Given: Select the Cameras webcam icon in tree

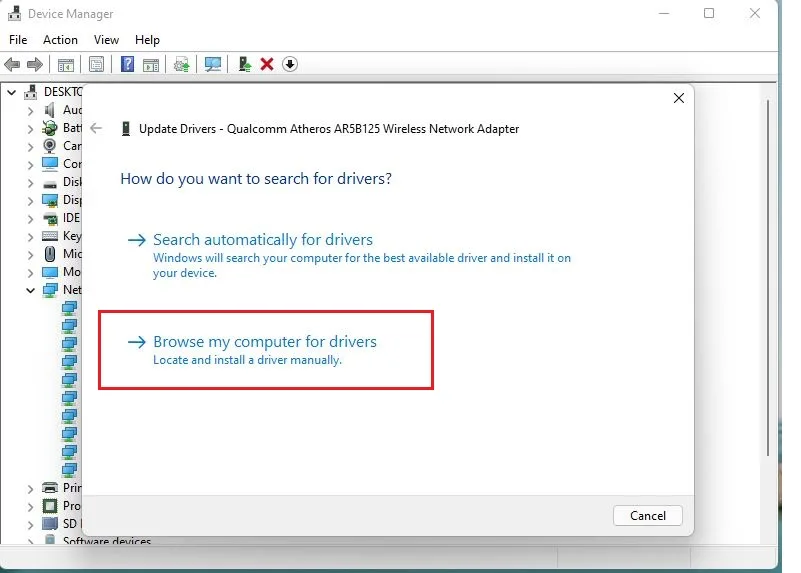Looking at the screenshot, I should pyautogui.click(x=50, y=146).
